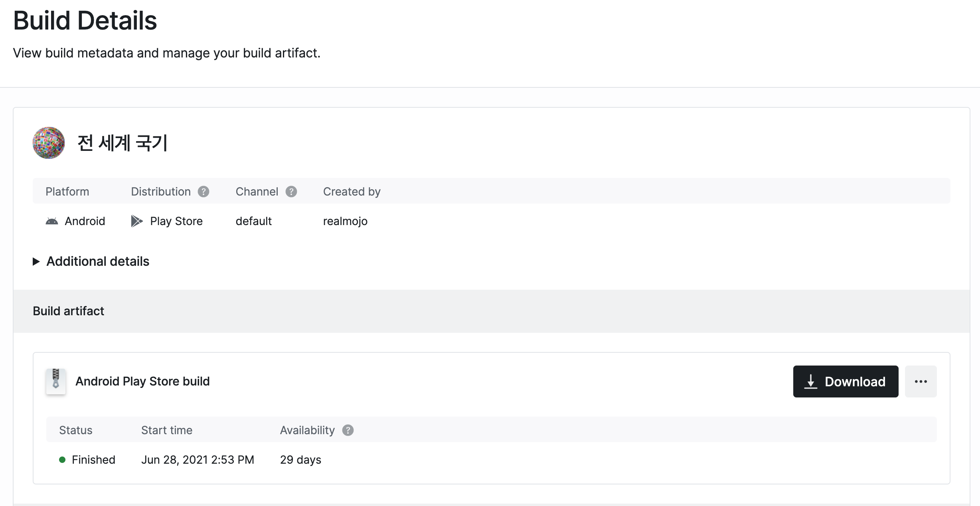Click the Android Play Store build title
This screenshot has width=980, height=506.
142,381
